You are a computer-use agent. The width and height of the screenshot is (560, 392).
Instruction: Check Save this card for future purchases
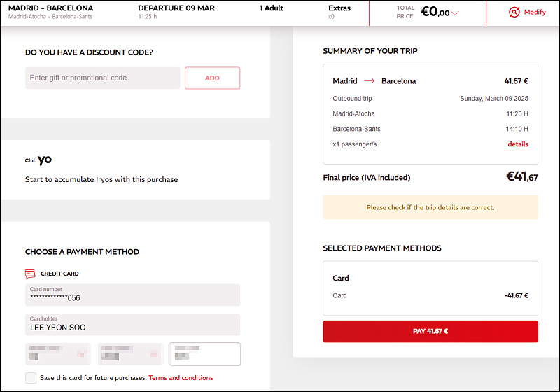31,378
